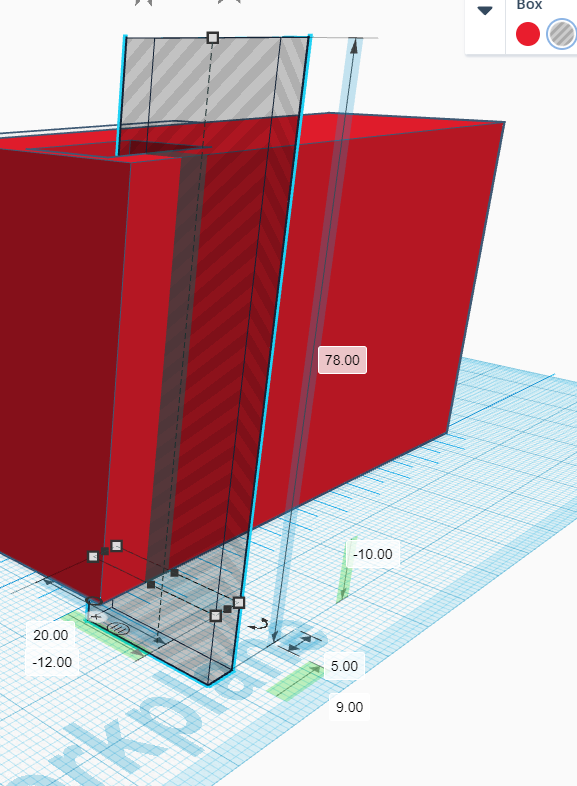
Task: Click the Box panel title
Action: pyautogui.click(x=529, y=5)
